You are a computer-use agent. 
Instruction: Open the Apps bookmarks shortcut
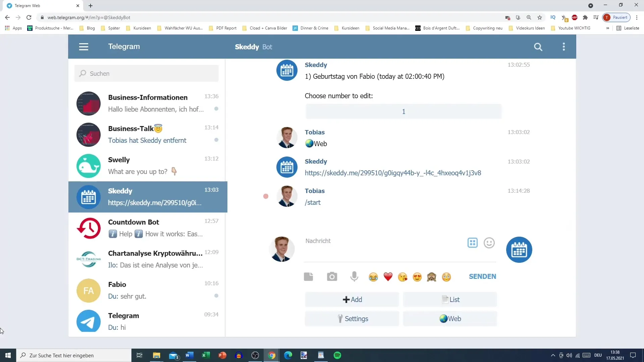13,28
